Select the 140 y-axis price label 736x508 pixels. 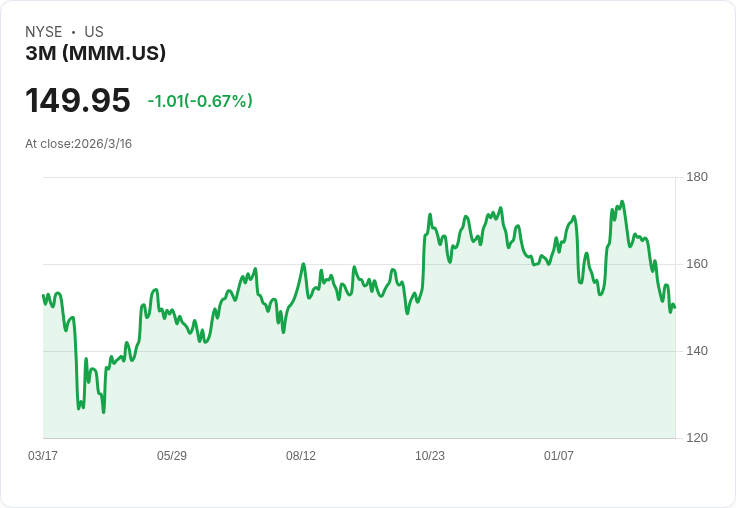pos(697,351)
